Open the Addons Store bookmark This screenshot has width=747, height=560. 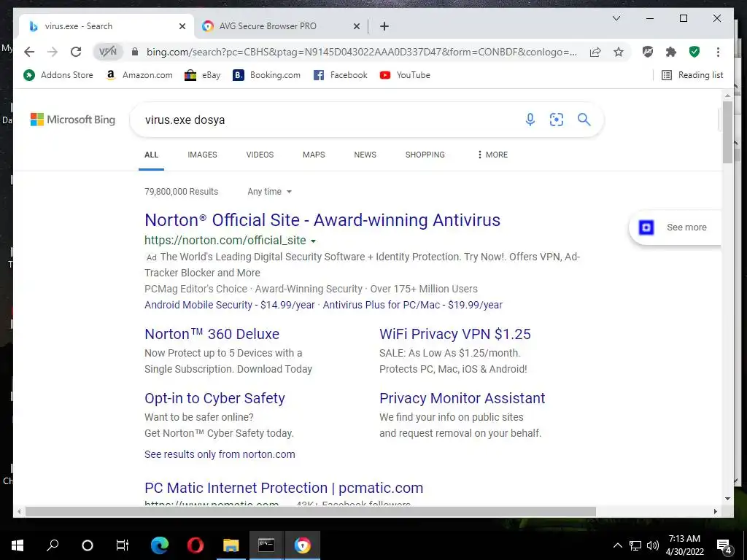pyautogui.click(x=58, y=75)
